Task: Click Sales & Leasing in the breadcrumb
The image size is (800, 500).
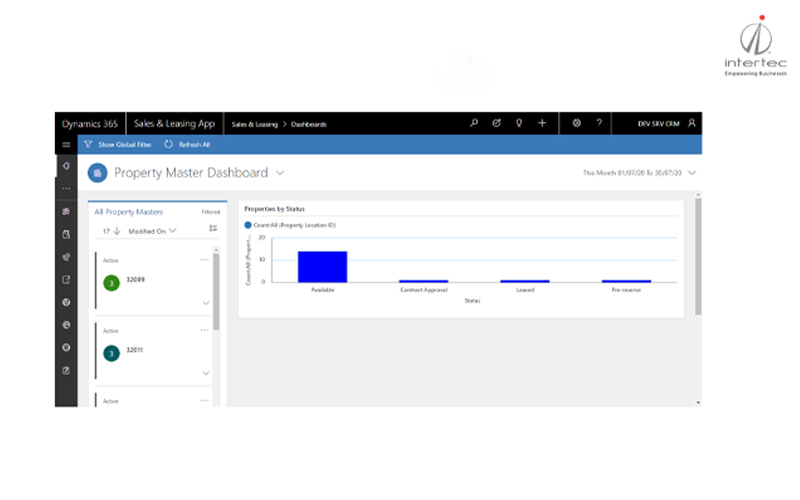Action: pos(255,124)
